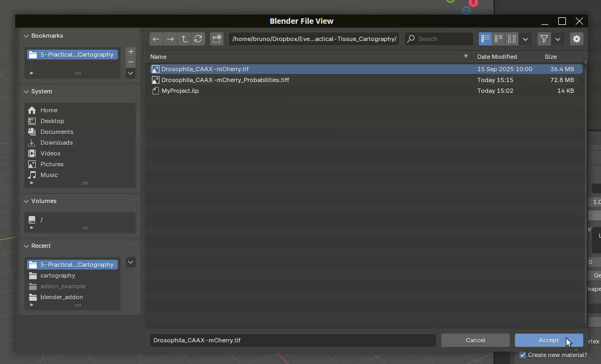Open Downloads folder in System list
This screenshot has height=364, width=601.
pos(56,143)
